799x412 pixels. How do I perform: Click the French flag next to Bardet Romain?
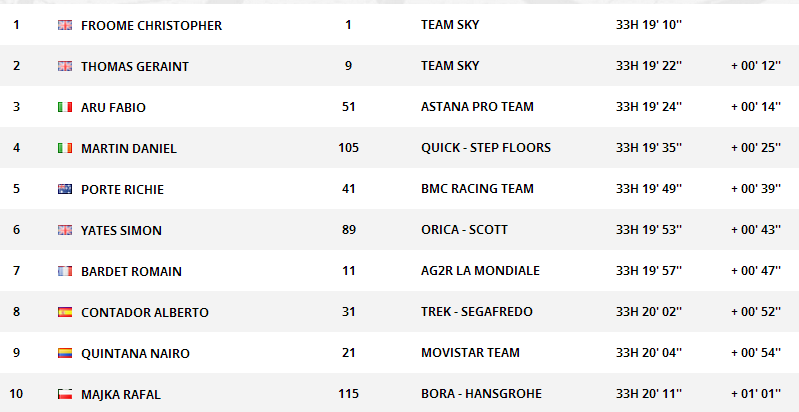point(65,271)
